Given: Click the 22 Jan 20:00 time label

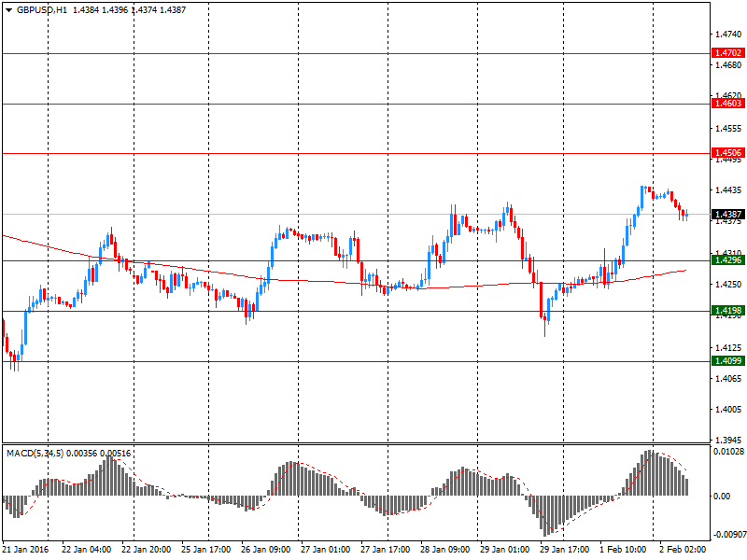Looking at the screenshot, I should [147, 550].
